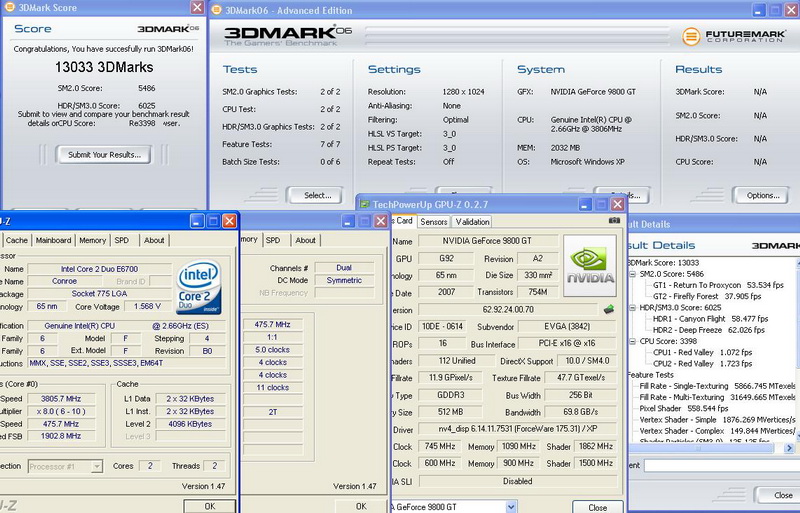Close the CPU-Z memory window
800x513 pixels.
click(381, 221)
